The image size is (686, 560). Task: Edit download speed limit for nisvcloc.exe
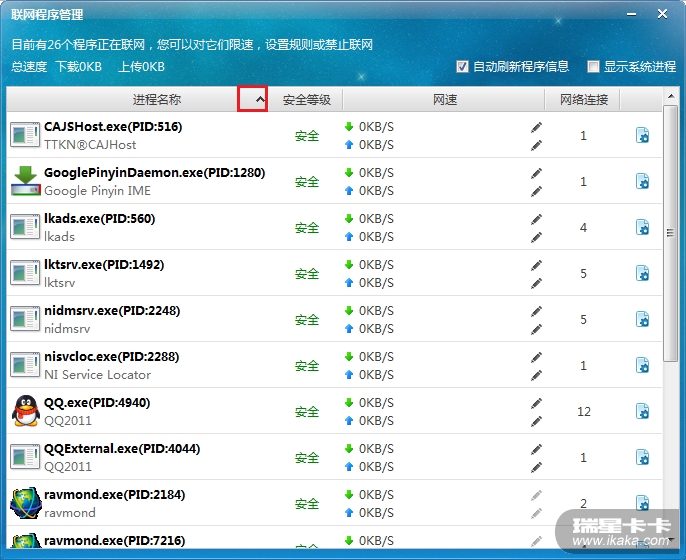pos(536,357)
